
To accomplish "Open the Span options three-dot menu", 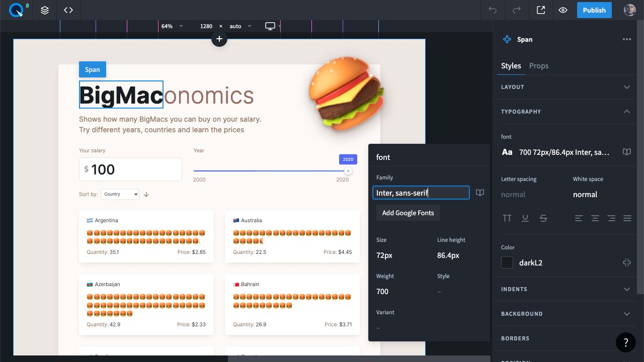I will pos(626,39).
